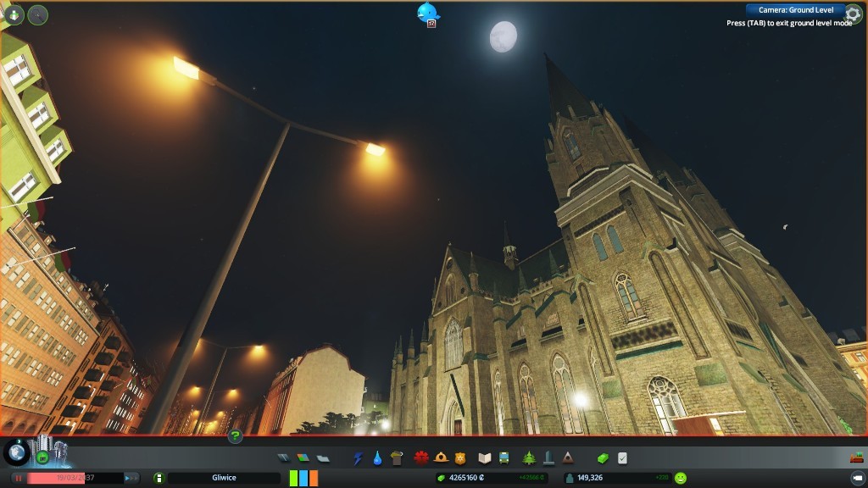Click the industrial demand orange bar
This screenshot has height=488, width=868.
coord(314,478)
